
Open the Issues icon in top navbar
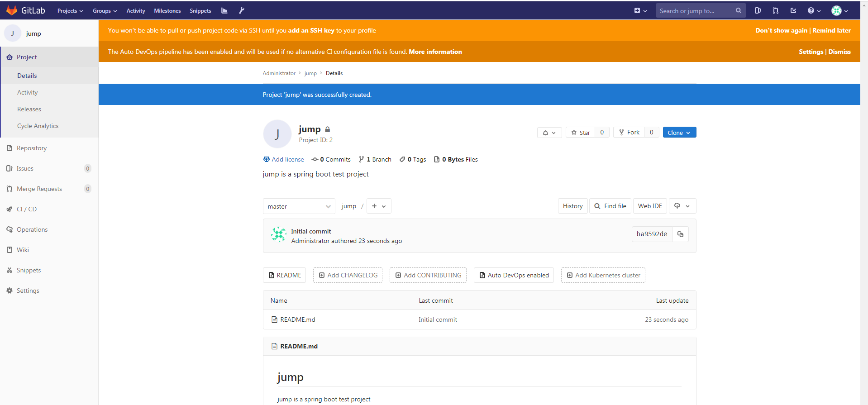pos(758,10)
